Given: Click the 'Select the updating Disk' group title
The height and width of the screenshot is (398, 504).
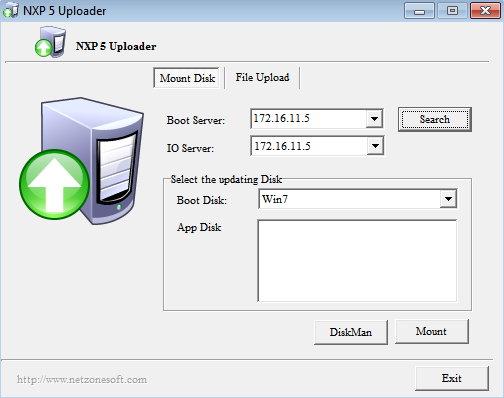Looking at the screenshot, I should (x=226, y=179).
